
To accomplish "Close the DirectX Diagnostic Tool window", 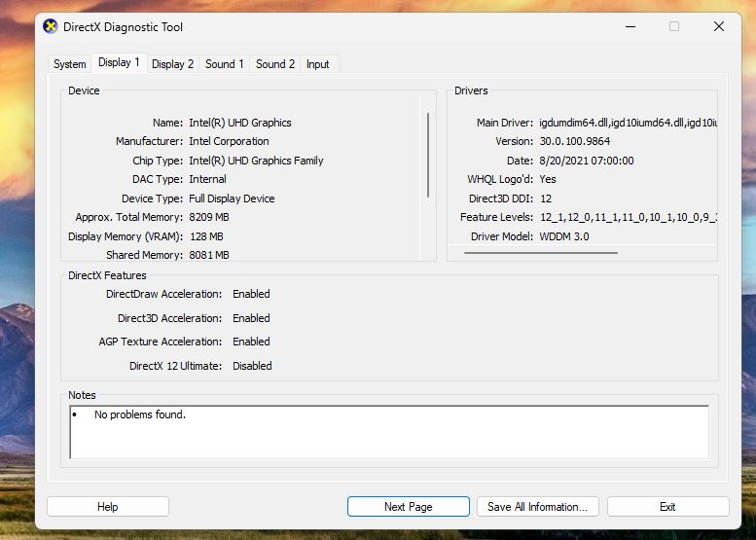I will pos(719,26).
